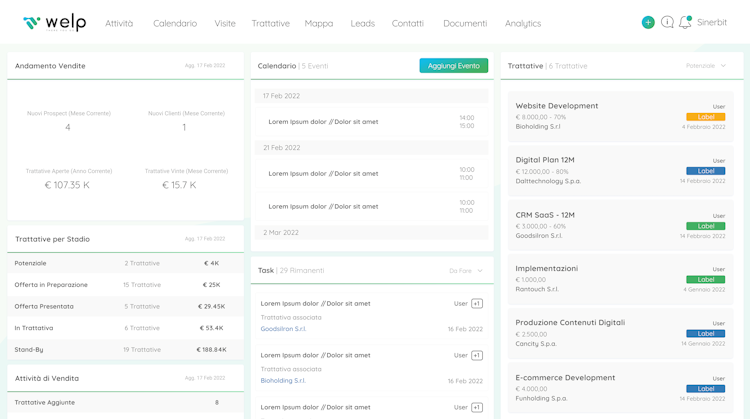Click the Trattative per Stadio heading

[52, 239]
